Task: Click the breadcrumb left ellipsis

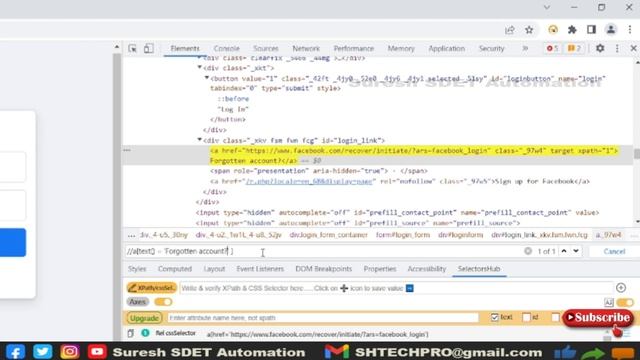Action: point(131,236)
